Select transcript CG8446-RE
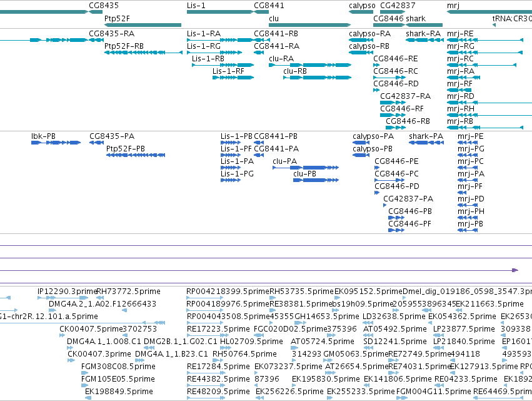 pos(376,65)
